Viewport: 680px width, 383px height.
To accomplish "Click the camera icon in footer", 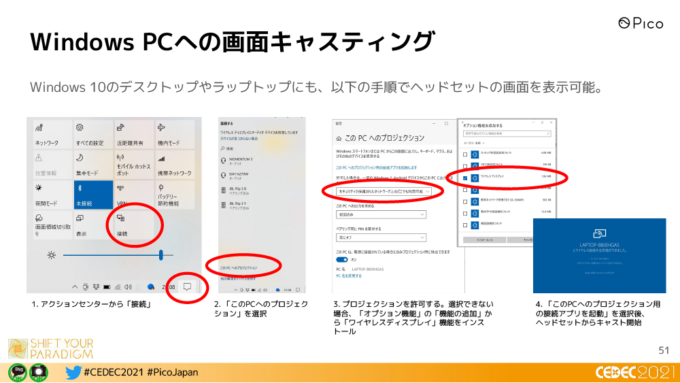I will 39,372.
